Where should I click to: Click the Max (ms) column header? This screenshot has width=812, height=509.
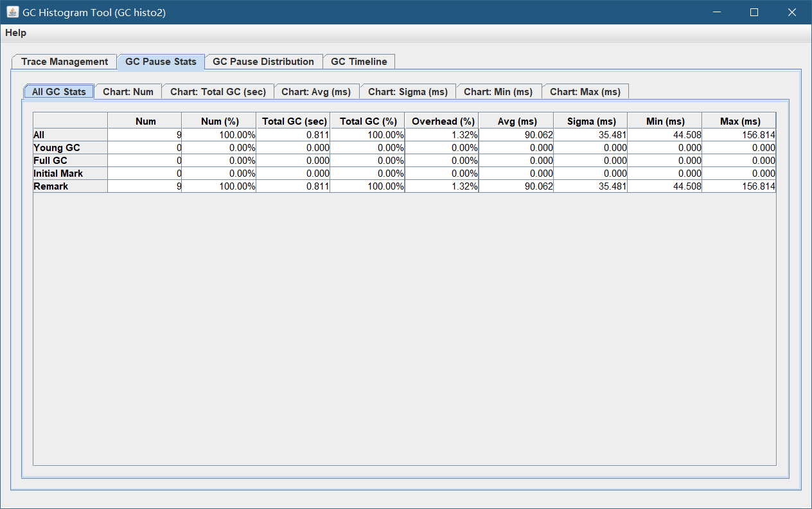click(x=739, y=121)
